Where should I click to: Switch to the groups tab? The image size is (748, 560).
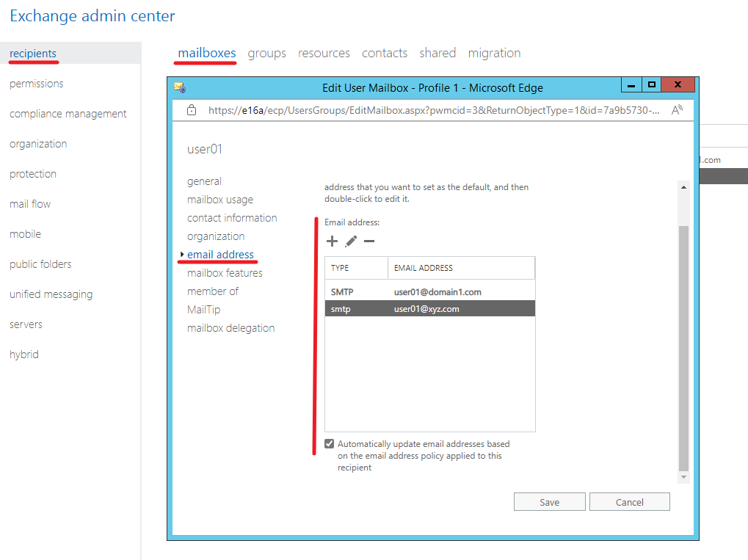(266, 53)
